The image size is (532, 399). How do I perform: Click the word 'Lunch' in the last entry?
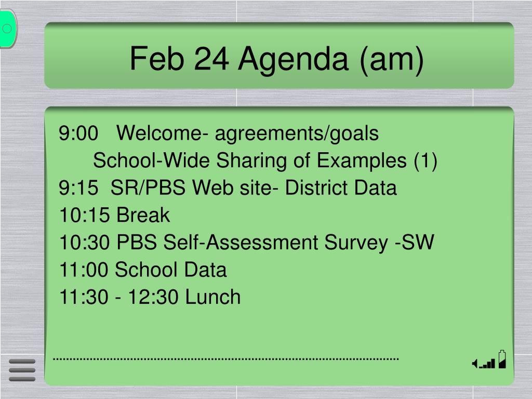pyautogui.click(x=213, y=297)
